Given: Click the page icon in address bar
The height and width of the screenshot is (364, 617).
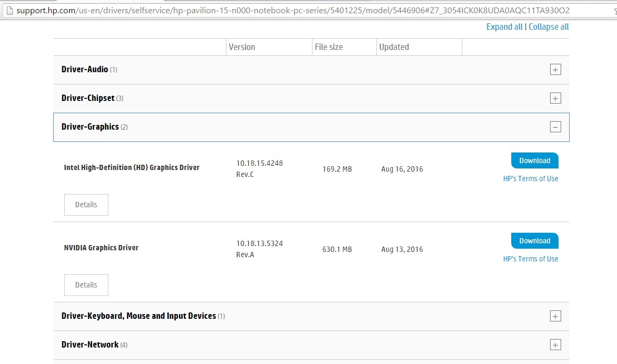Looking at the screenshot, I should pyautogui.click(x=8, y=11).
